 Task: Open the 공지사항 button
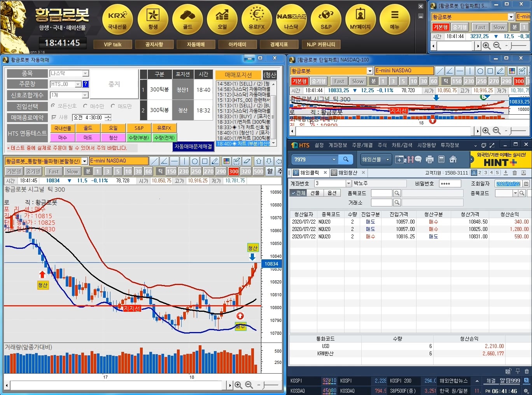click(154, 44)
